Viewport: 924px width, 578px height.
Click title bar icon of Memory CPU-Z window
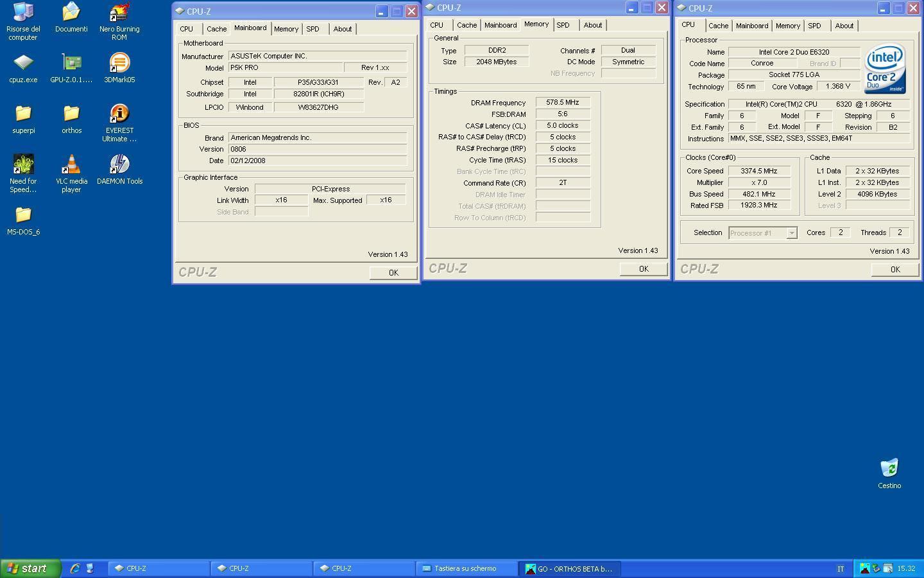point(431,8)
